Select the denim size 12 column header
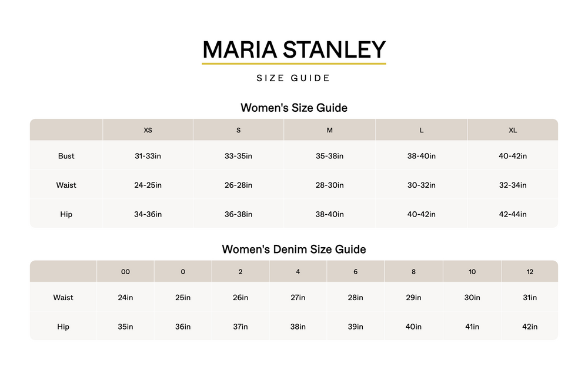 click(530, 272)
